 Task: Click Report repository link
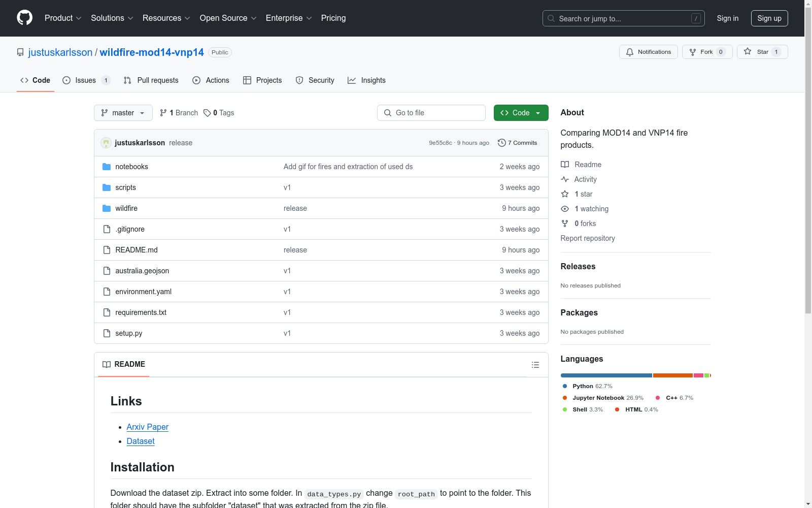588,238
